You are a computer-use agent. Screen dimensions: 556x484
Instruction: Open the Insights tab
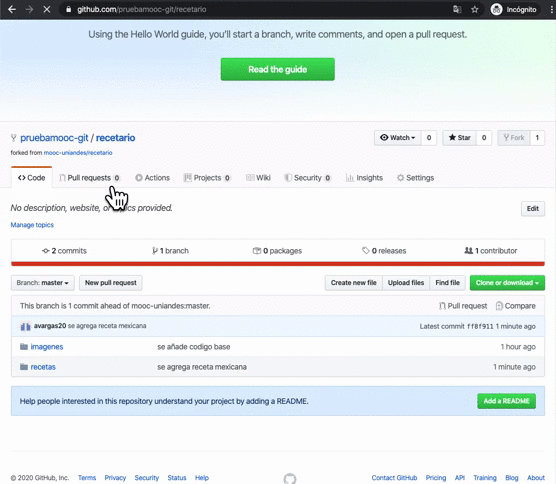coord(364,178)
